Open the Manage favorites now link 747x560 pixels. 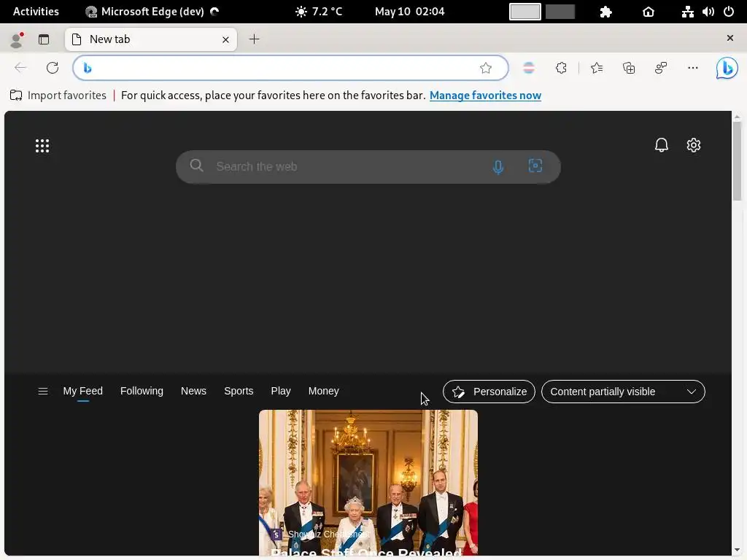click(485, 96)
